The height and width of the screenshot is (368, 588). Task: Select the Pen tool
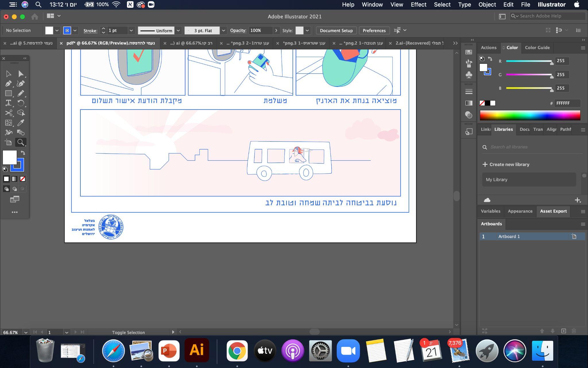tap(8, 84)
